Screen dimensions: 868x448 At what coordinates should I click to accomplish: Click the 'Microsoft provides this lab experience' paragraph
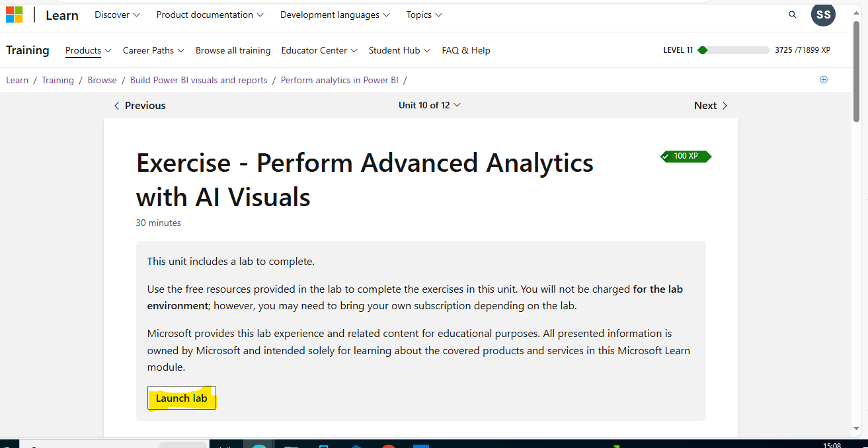tap(418, 350)
